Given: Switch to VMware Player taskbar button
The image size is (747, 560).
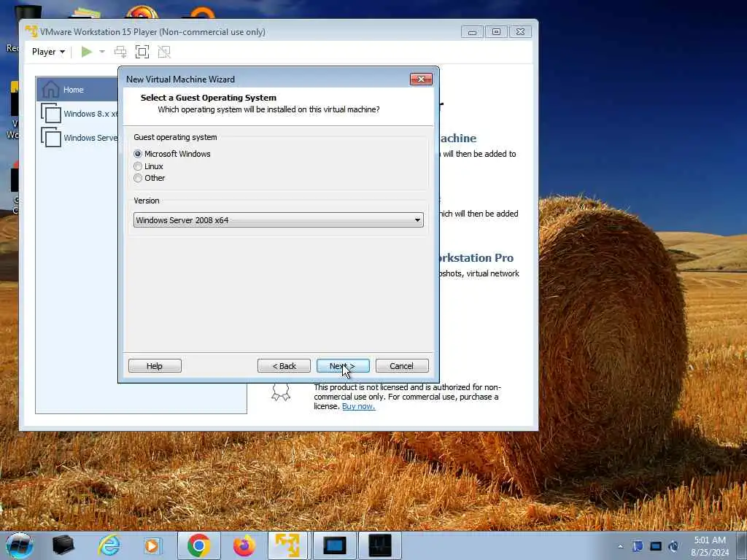Looking at the screenshot, I should click(287, 545).
